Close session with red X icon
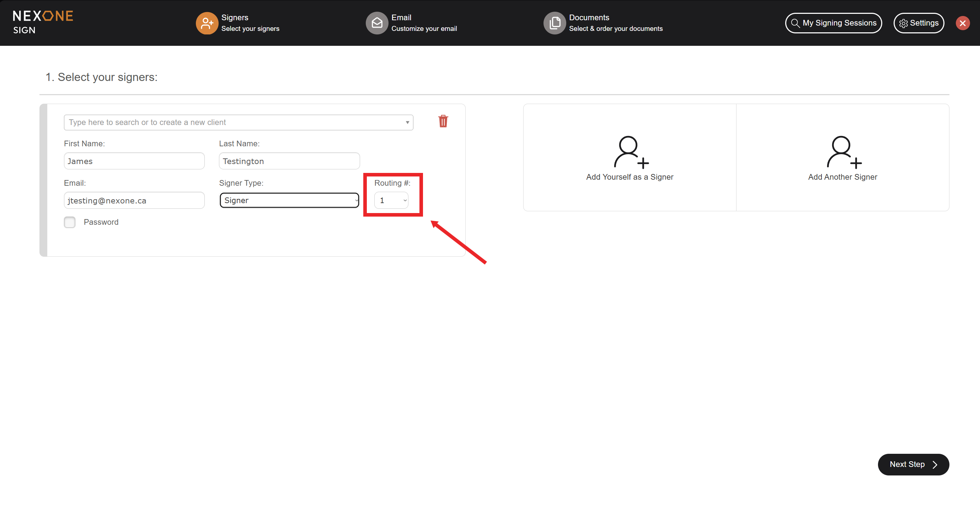The width and height of the screenshot is (980, 528). (x=962, y=23)
